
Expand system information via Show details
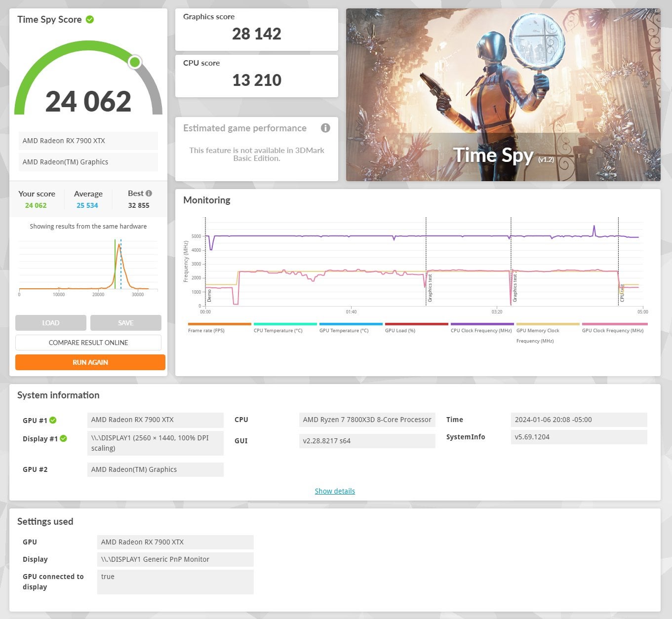pyautogui.click(x=335, y=491)
